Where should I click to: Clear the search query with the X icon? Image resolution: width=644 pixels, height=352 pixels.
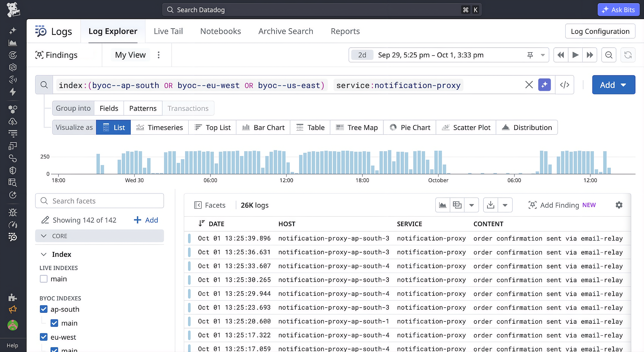click(x=529, y=85)
